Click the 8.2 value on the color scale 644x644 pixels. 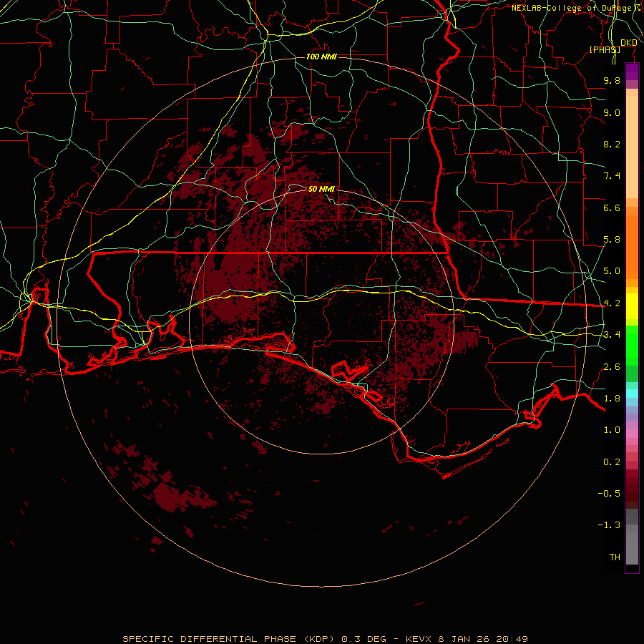pyautogui.click(x=612, y=144)
